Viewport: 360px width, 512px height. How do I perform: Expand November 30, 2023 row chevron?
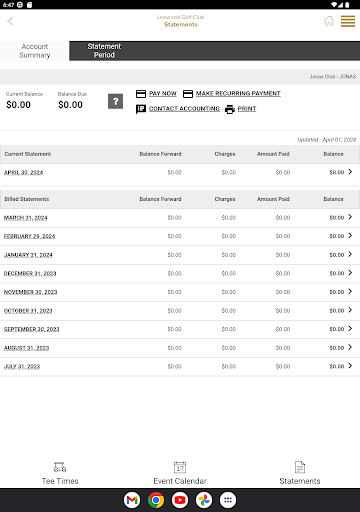[350, 292]
